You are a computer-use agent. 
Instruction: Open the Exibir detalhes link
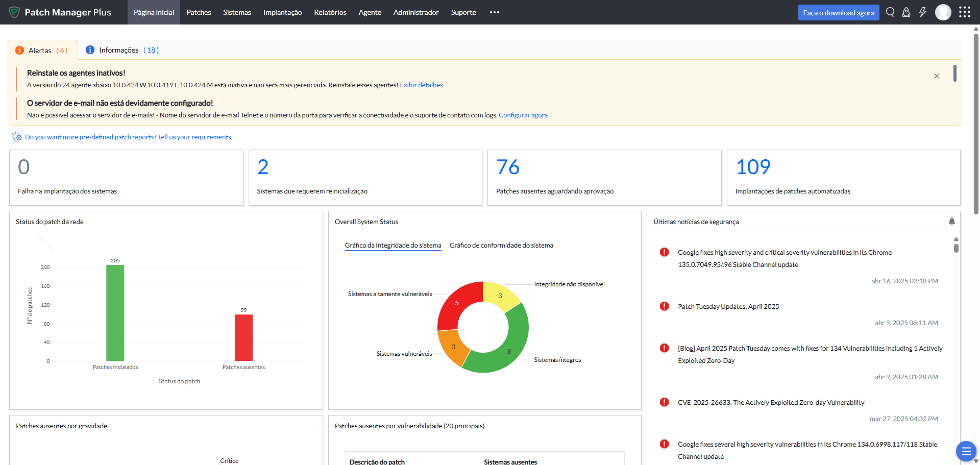pyautogui.click(x=421, y=85)
